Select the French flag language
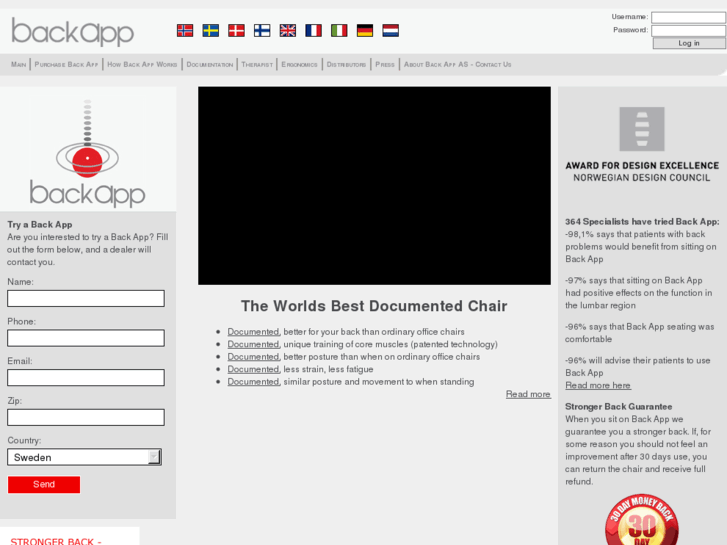 click(x=313, y=31)
